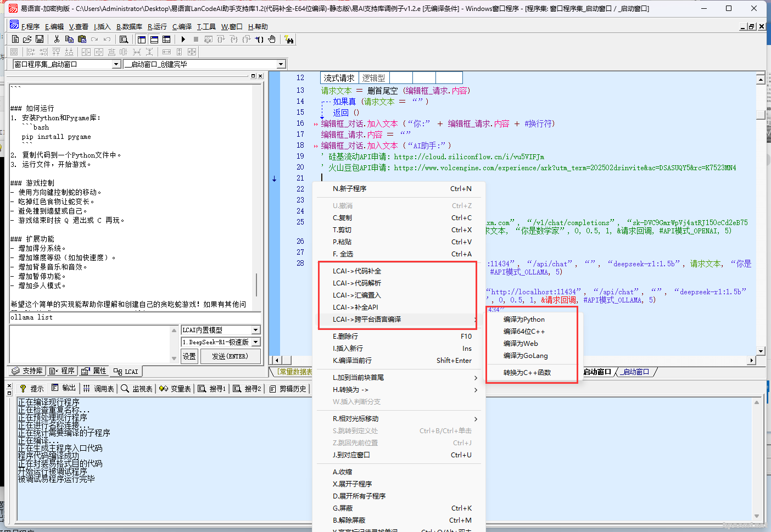Open the T.工具 menu

206,26
